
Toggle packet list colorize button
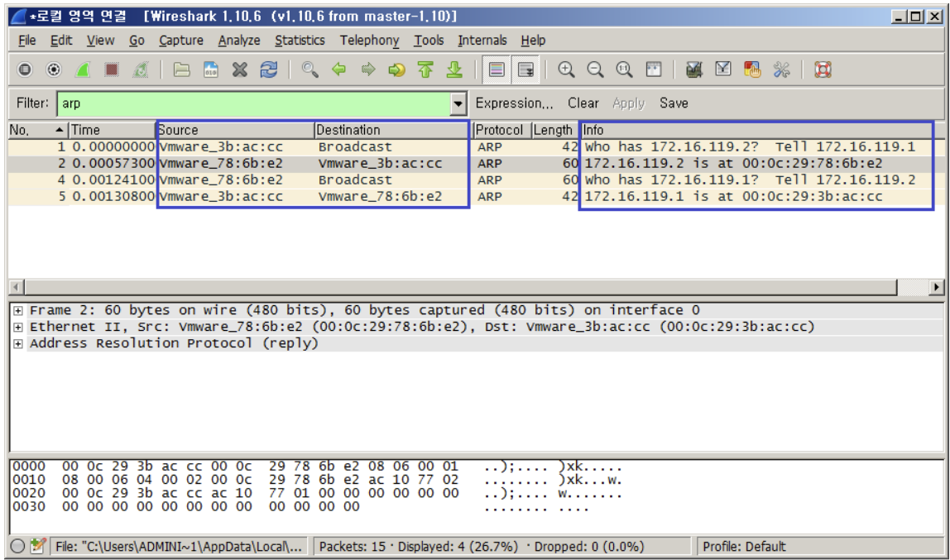click(497, 69)
